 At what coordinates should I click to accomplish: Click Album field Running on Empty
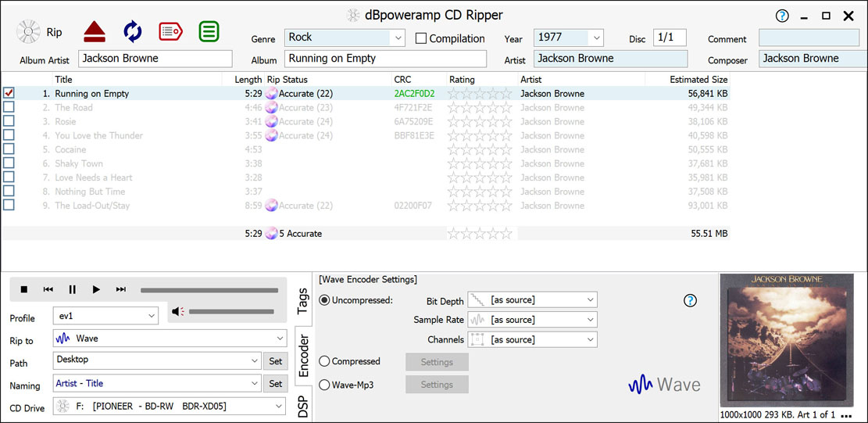tap(385, 59)
